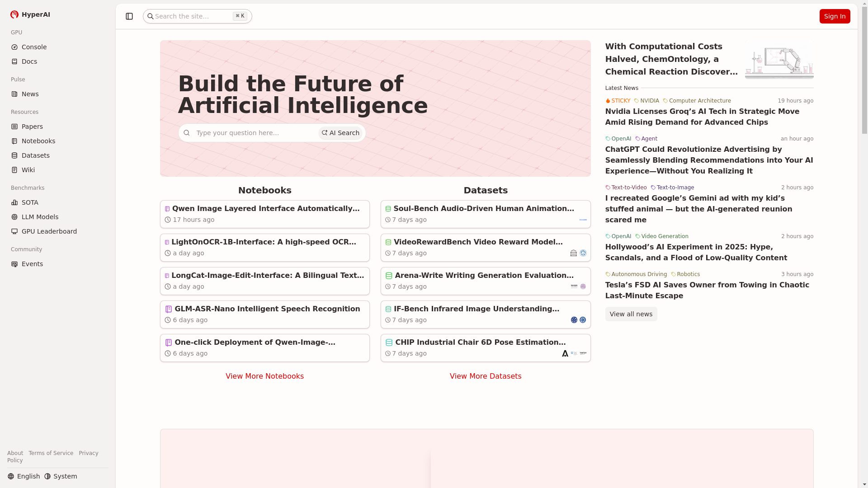Image resolution: width=868 pixels, height=488 pixels.
Task: Click the first org logo on the IF-Bench card
Action: (x=574, y=320)
